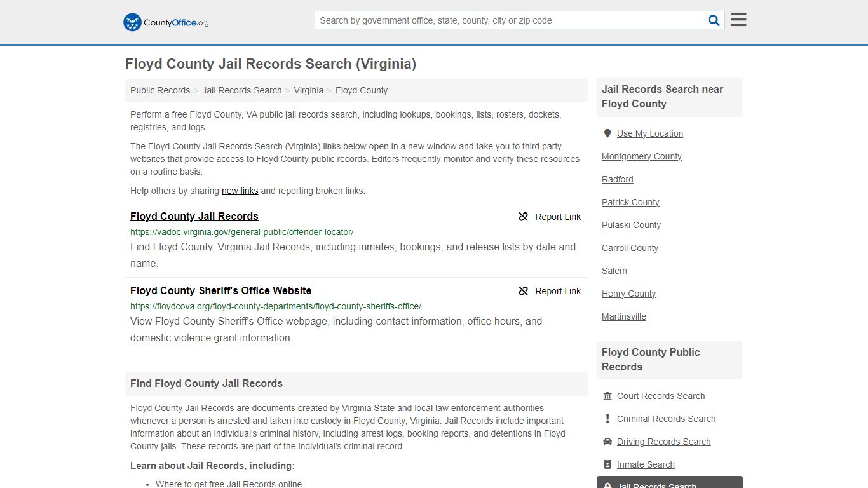Image resolution: width=868 pixels, height=488 pixels.
Task: Click the badge icon beside Inmate Search
Action: coord(607,464)
